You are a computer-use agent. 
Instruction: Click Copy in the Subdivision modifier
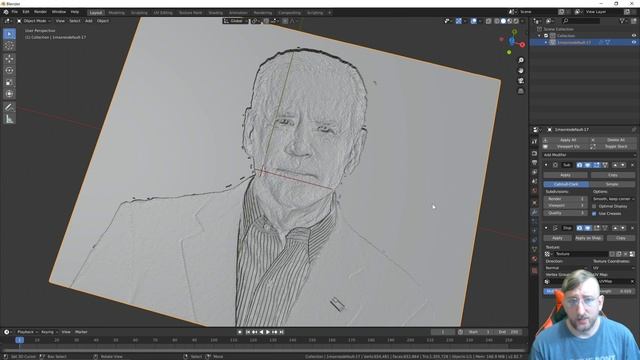tap(613, 175)
